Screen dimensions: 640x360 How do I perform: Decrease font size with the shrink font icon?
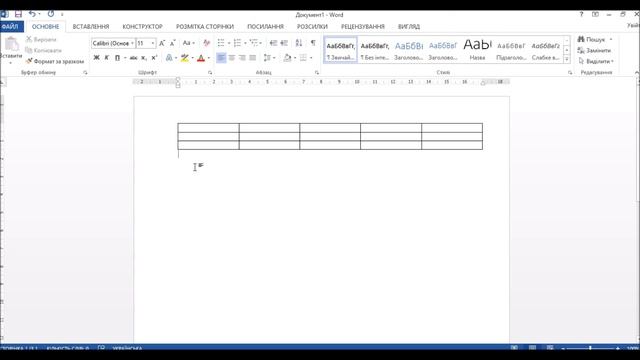(172, 43)
